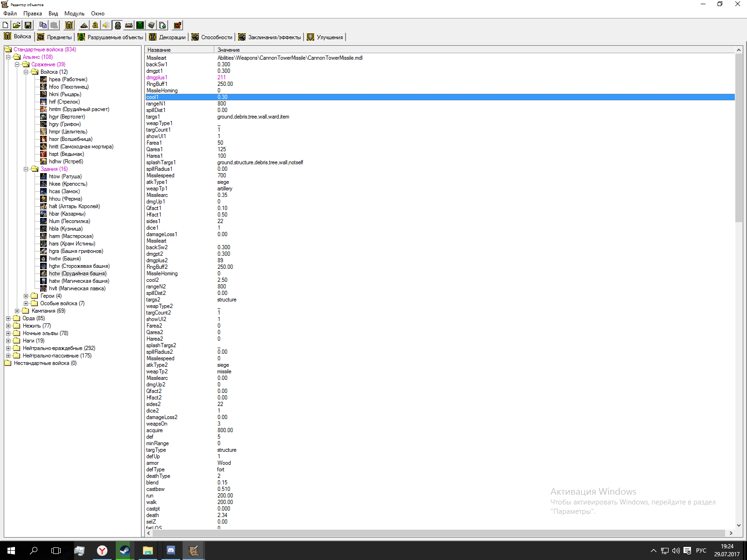Select the pressed Object Editor toolbar icon

118,25
